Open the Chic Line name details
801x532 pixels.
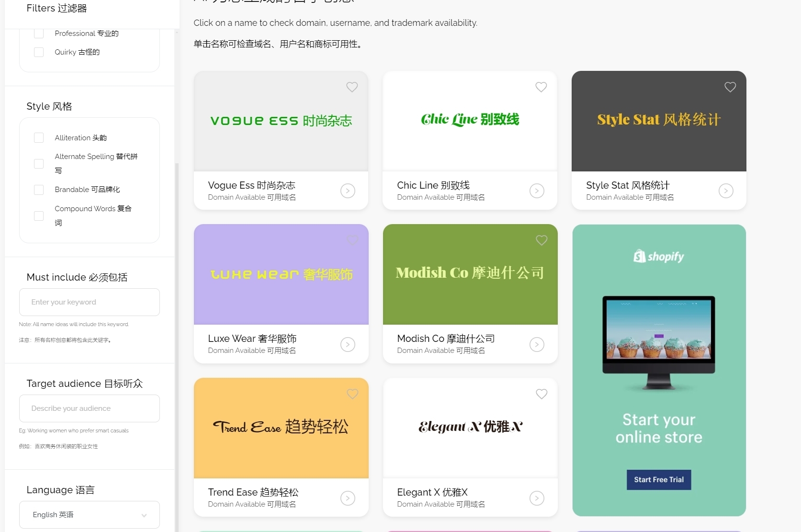537,191
